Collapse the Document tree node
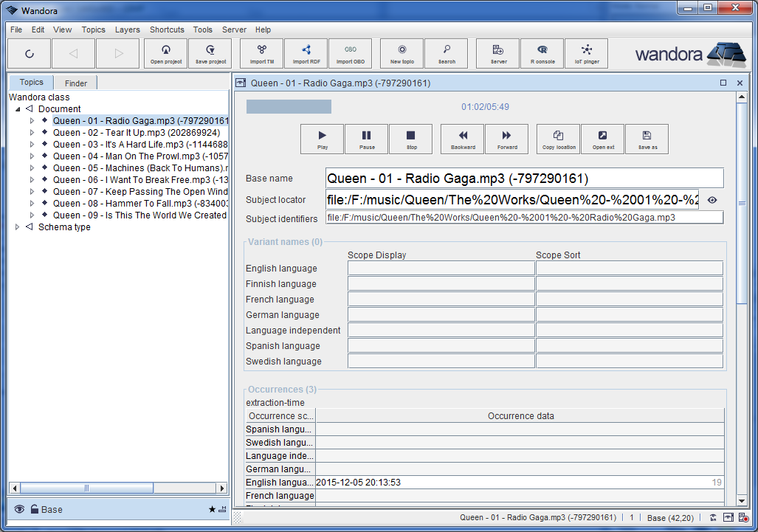The height and width of the screenshot is (532, 758). pyautogui.click(x=17, y=108)
